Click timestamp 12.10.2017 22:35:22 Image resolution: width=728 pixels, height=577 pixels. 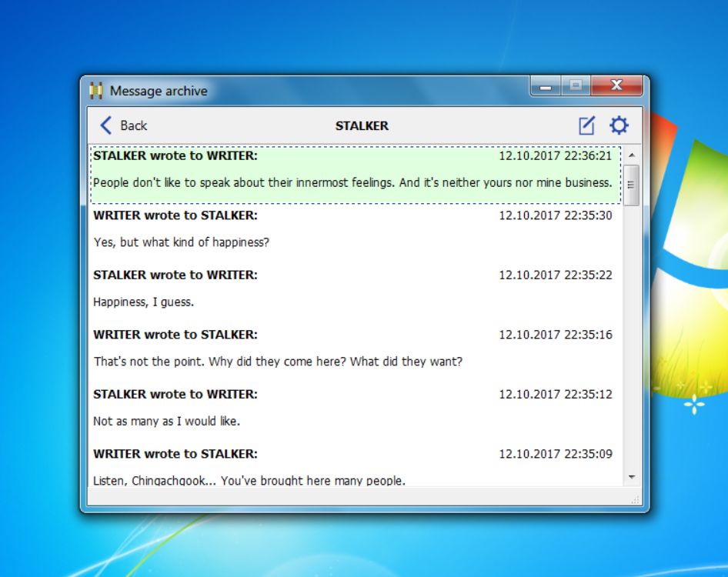[x=556, y=275]
